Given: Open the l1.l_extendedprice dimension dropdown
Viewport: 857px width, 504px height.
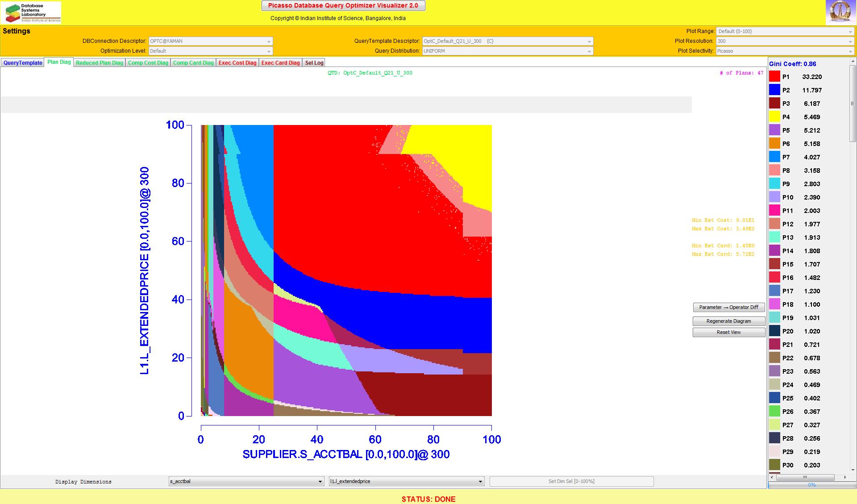Looking at the screenshot, I should point(406,481).
